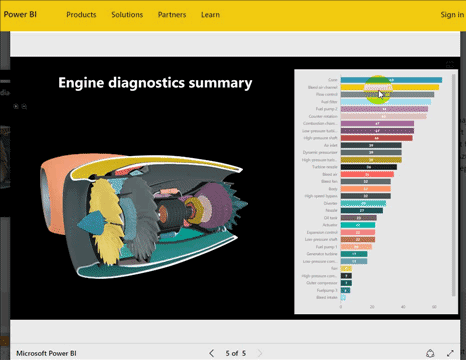This screenshot has width=466, height=360.
Task: Click the yellow fan blades on engine
Action: click(x=106, y=220)
